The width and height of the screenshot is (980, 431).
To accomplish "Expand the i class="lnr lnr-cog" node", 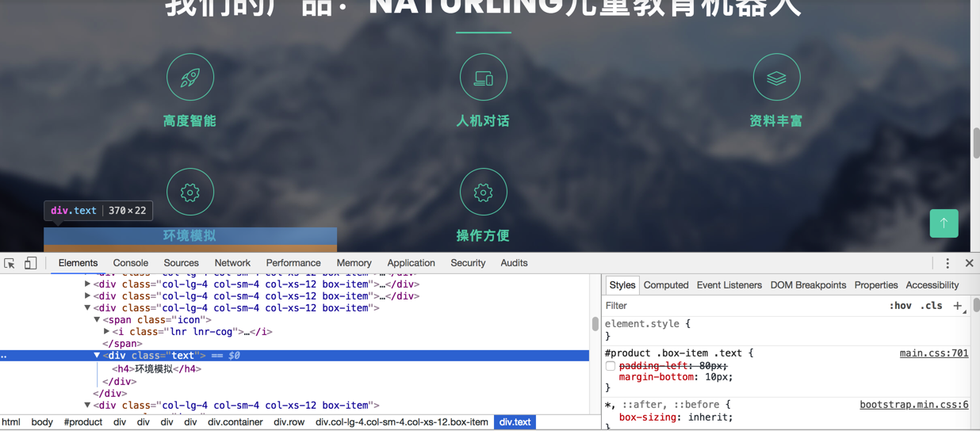I will coord(106,332).
